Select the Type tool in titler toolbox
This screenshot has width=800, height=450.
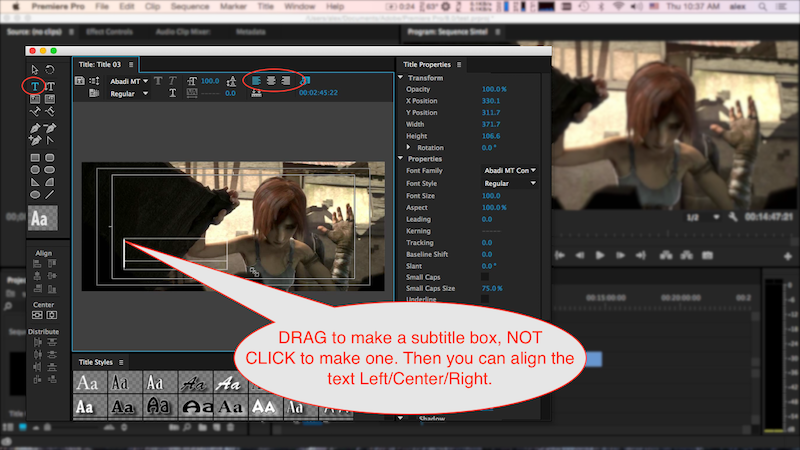35,86
